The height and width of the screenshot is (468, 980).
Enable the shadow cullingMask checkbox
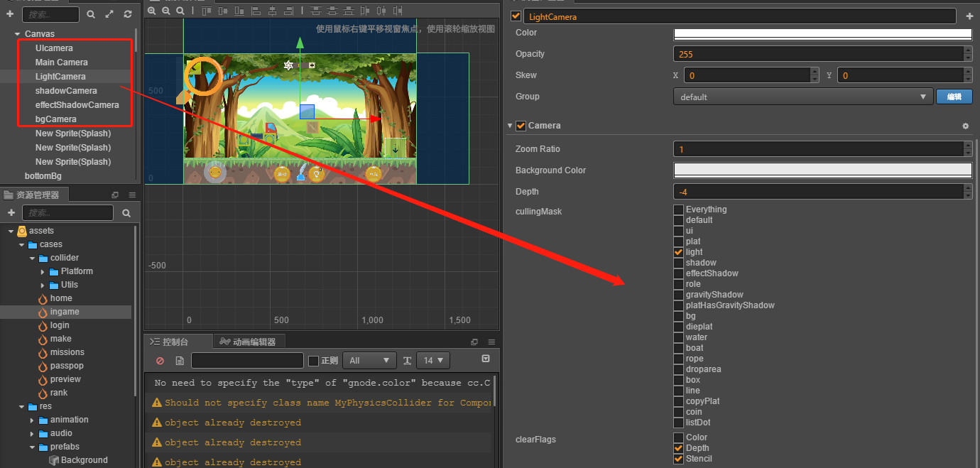(x=678, y=263)
